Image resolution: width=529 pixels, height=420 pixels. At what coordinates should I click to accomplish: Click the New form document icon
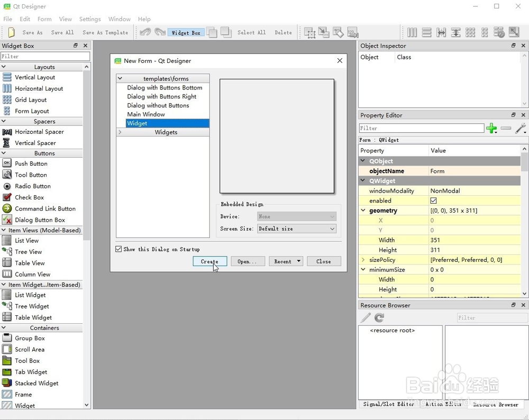coord(11,32)
